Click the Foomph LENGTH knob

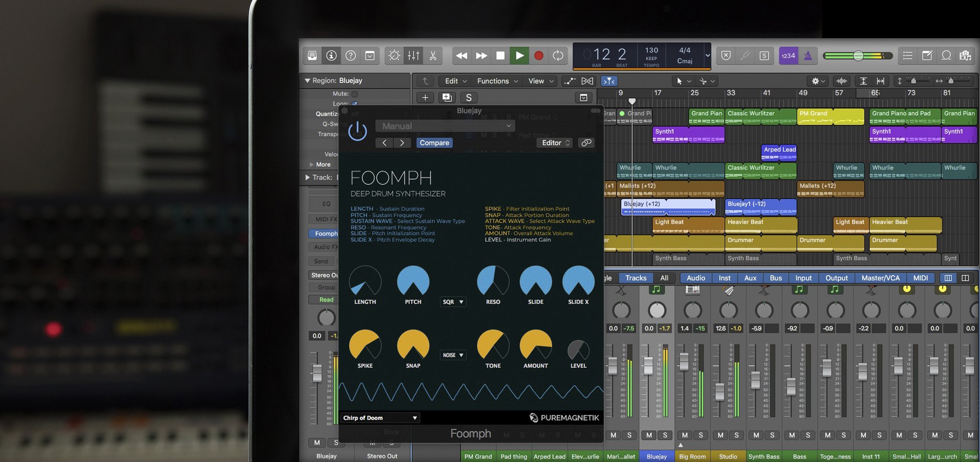click(365, 281)
